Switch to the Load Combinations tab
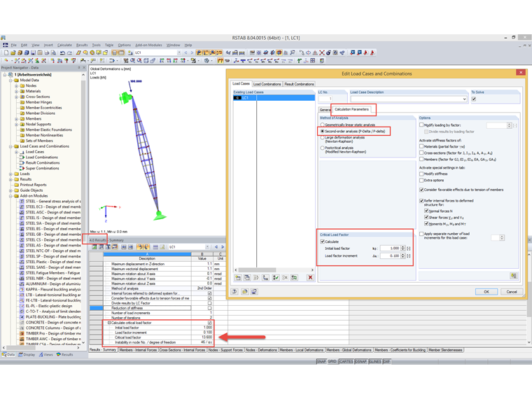Screen dimensions: 532x399 coord(267,84)
